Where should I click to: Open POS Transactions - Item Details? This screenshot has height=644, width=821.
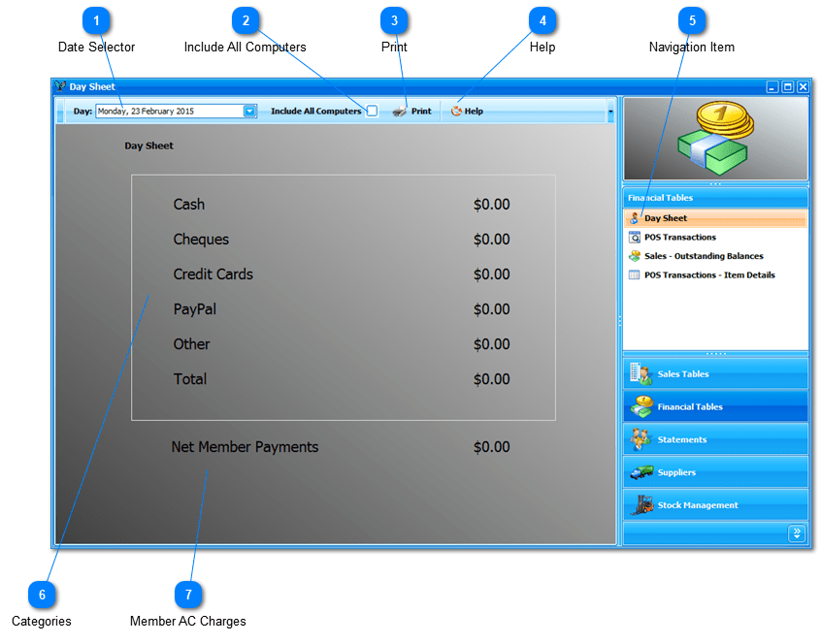pos(709,274)
